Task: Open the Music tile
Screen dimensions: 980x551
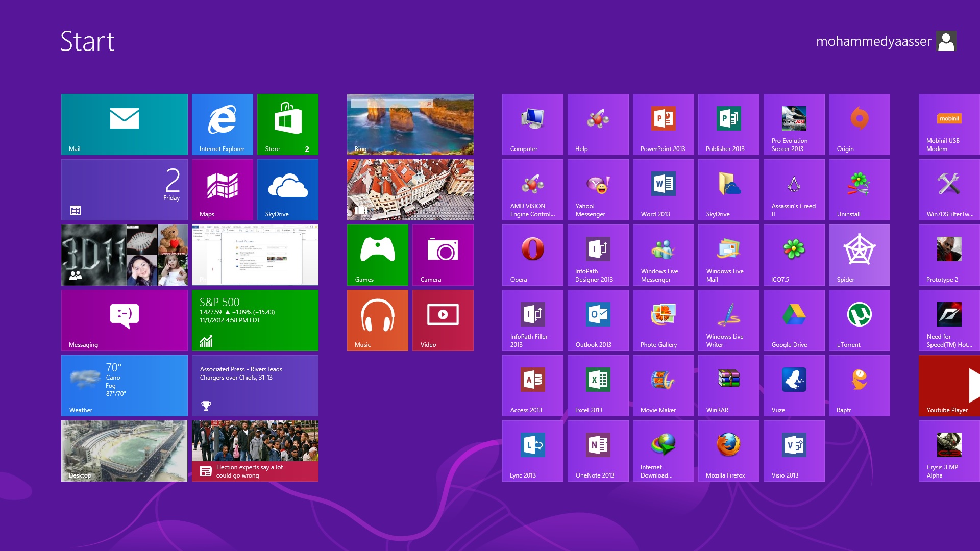Action: click(x=378, y=320)
